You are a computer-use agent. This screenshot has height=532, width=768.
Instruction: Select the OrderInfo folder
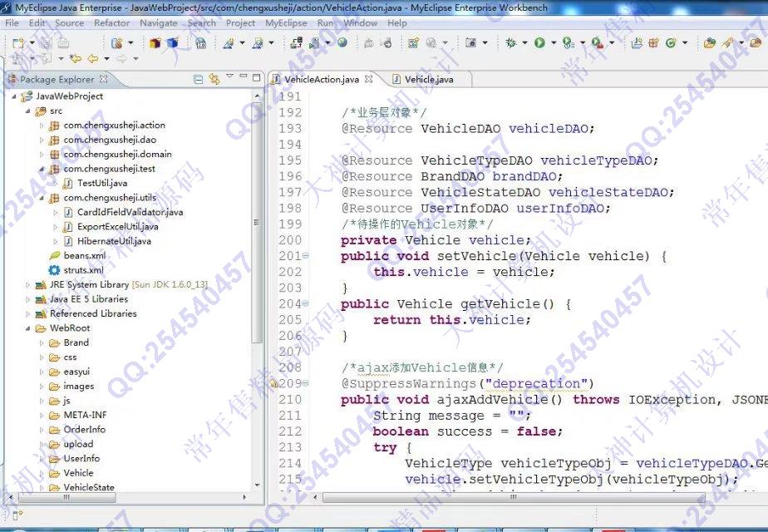pyautogui.click(x=84, y=430)
